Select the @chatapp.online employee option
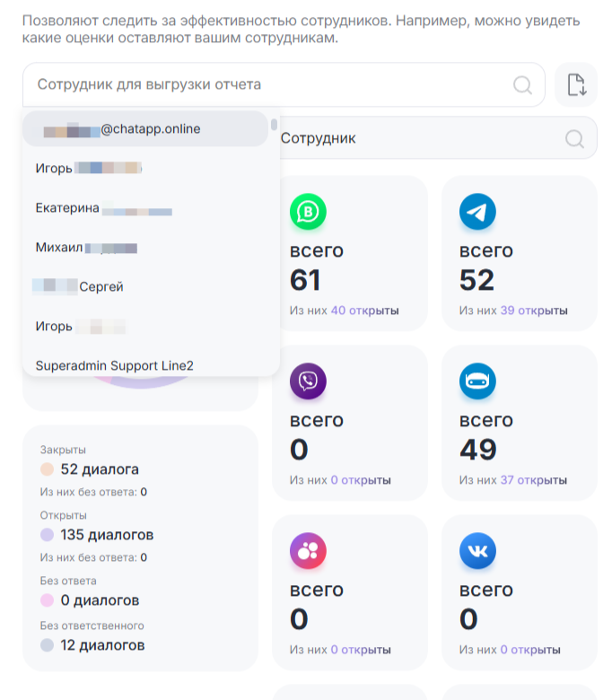This screenshot has height=700, width=612. [144, 129]
